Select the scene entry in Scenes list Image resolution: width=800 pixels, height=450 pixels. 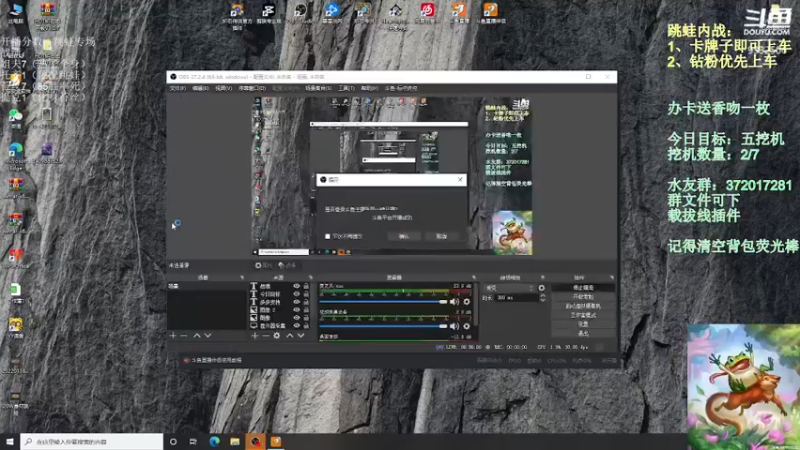[207, 286]
